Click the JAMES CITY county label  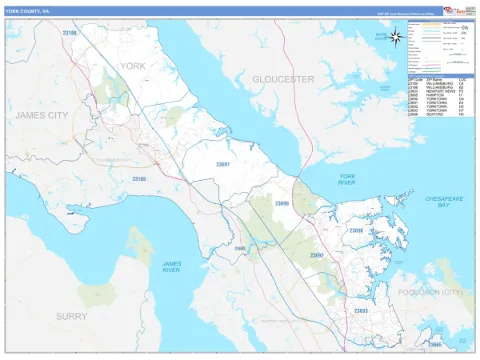pyautogui.click(x=42, y=115)
